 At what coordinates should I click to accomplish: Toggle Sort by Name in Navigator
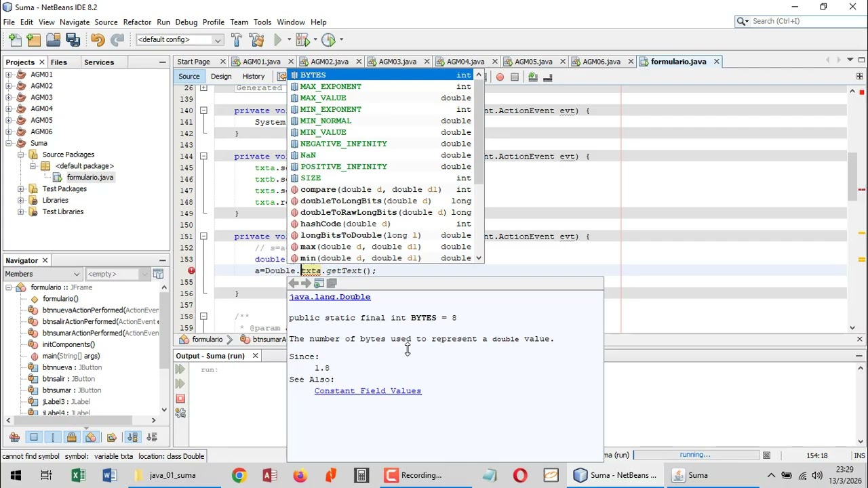[132, 437]
